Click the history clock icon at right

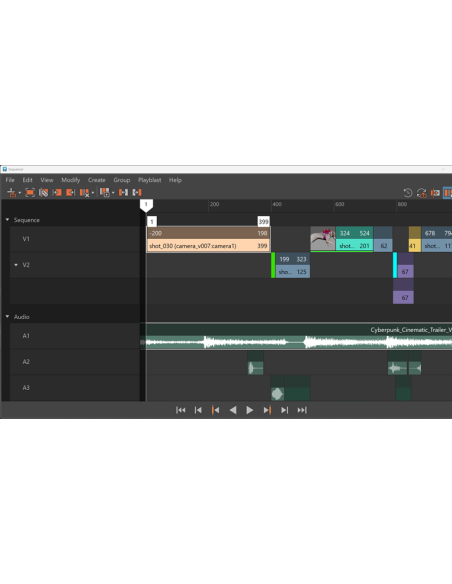408,193
